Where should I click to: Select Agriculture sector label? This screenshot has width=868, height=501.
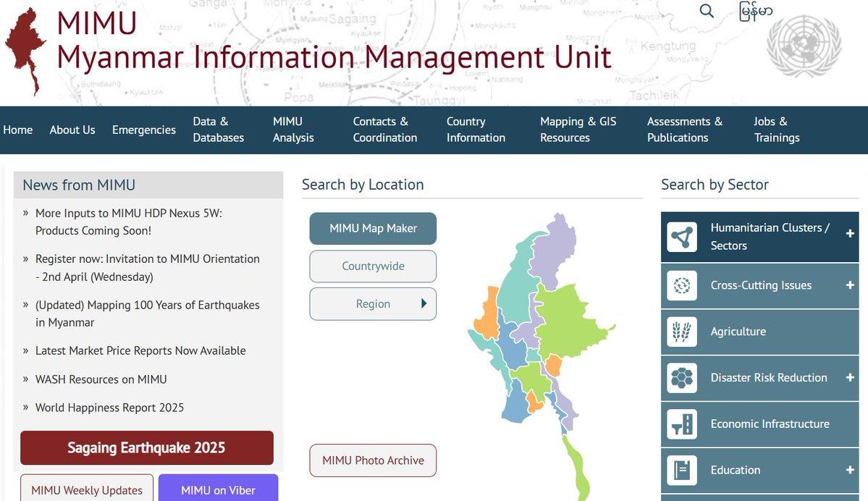pyautogui.click(x=738, y=332)
